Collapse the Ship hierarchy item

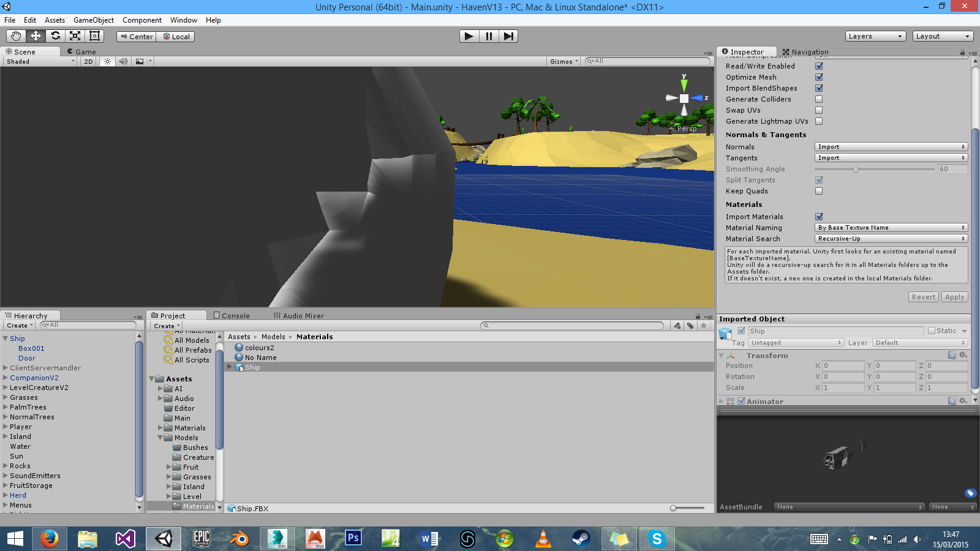coord(6,339)
